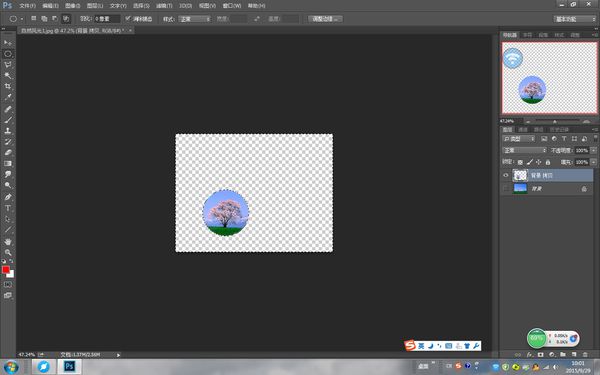Select the Hand tool

[x=8, y=241]
